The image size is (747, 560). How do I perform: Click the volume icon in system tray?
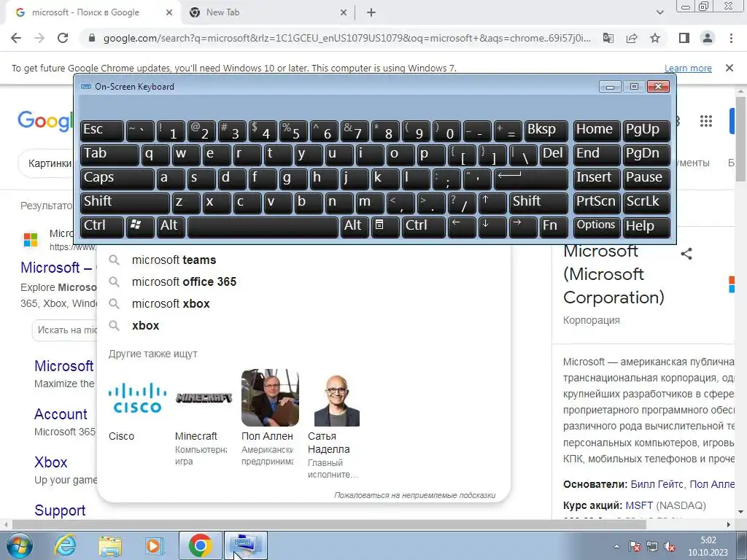point(670,546)
